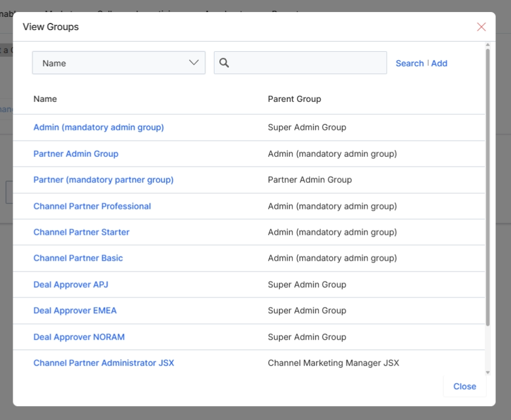Screen dimensions: 511x420
Task: Open Partner (mandatory partner group) link
Action: pos(103,180)
